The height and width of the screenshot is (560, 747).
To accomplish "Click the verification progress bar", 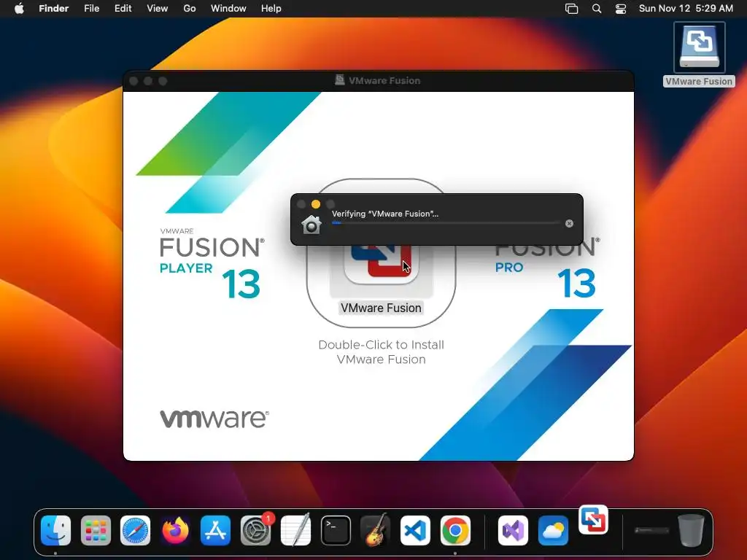I will [446, 223].
